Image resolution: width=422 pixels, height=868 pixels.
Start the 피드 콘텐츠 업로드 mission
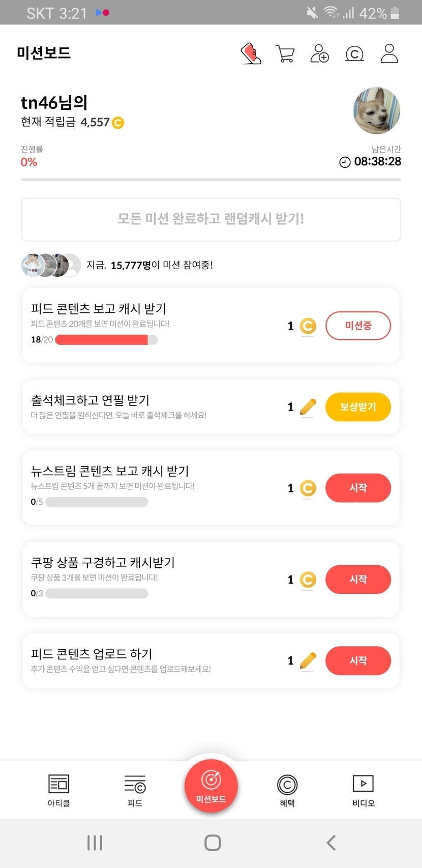[358, 660]
